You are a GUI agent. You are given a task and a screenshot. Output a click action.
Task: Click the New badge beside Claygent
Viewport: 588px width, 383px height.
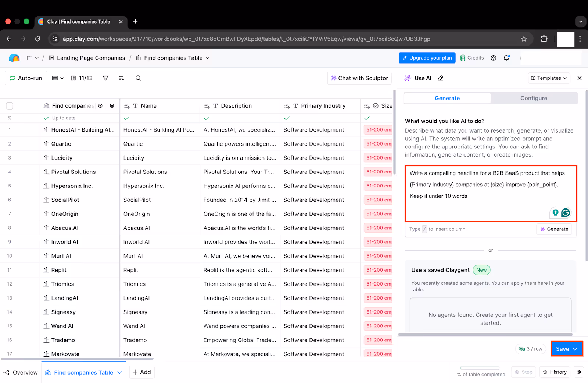tap(481, 270)
